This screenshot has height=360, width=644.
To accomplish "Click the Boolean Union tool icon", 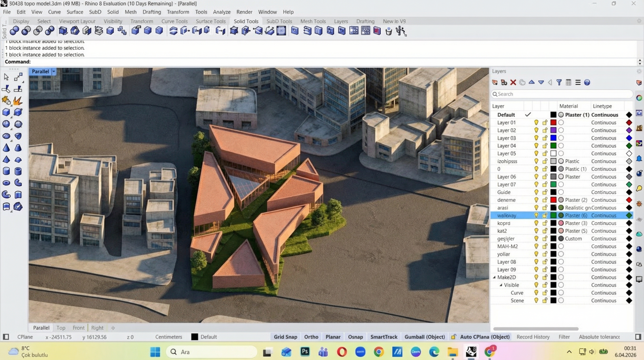I will [x=14, y=31].
